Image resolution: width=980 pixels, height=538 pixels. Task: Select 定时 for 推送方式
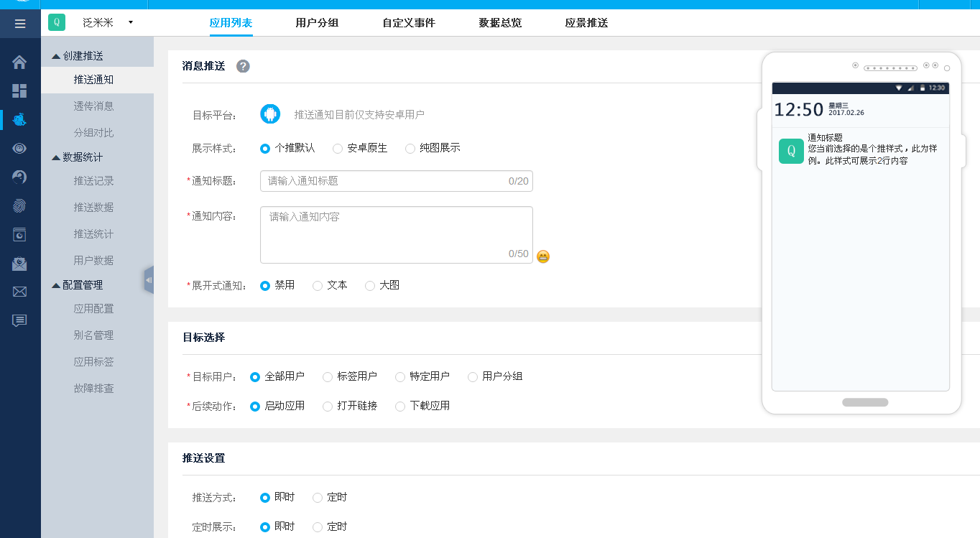pos(318,498)
